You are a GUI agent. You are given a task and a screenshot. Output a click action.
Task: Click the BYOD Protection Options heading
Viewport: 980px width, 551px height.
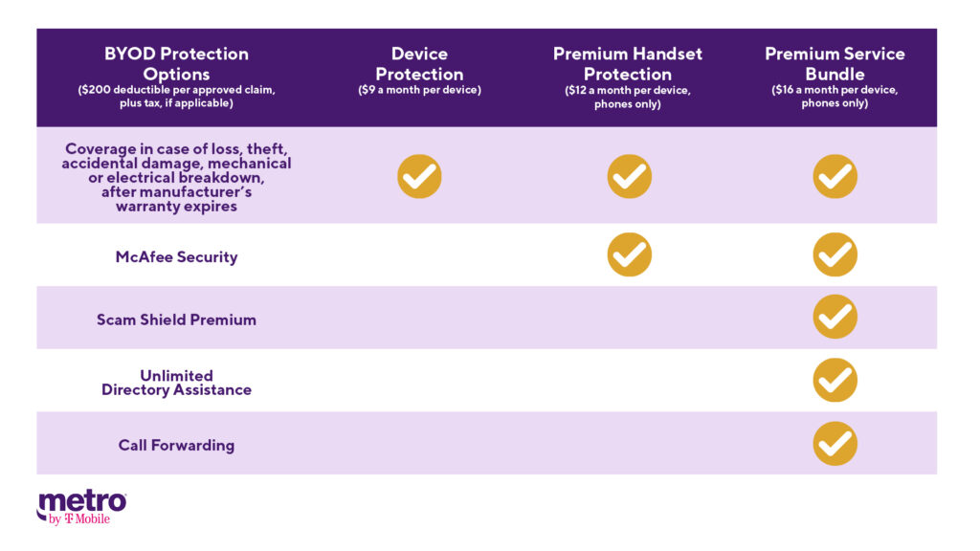pyautogui.click(x=176, y=64)
